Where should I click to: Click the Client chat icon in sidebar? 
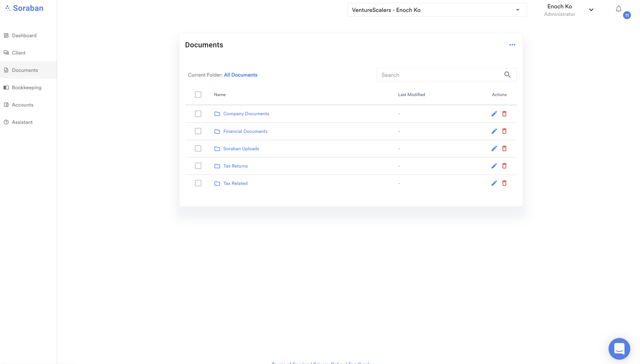coord(6,52)
